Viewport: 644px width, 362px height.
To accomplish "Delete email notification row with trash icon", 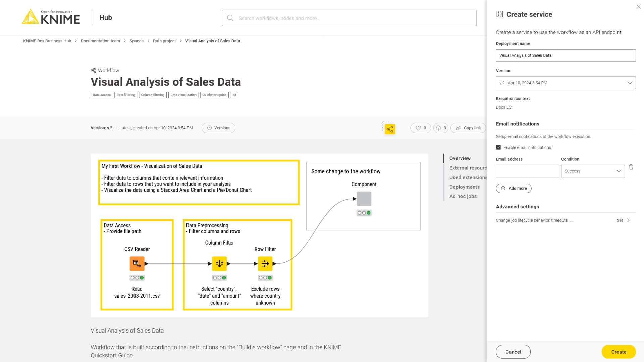I will [631, 167].
